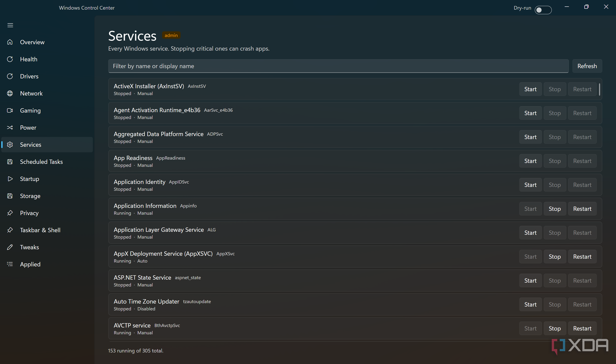Click the Privacy pin icon

tap(10, 213)
